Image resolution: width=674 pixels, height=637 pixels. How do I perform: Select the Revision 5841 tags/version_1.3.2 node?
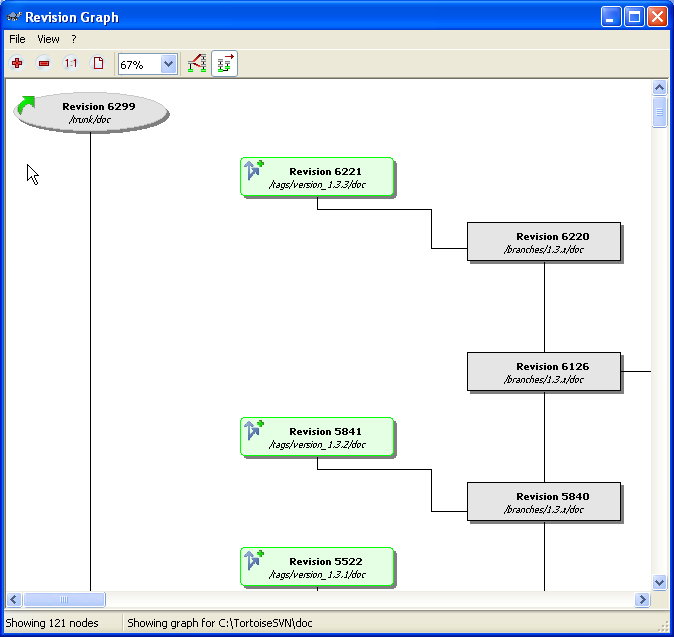317,437
